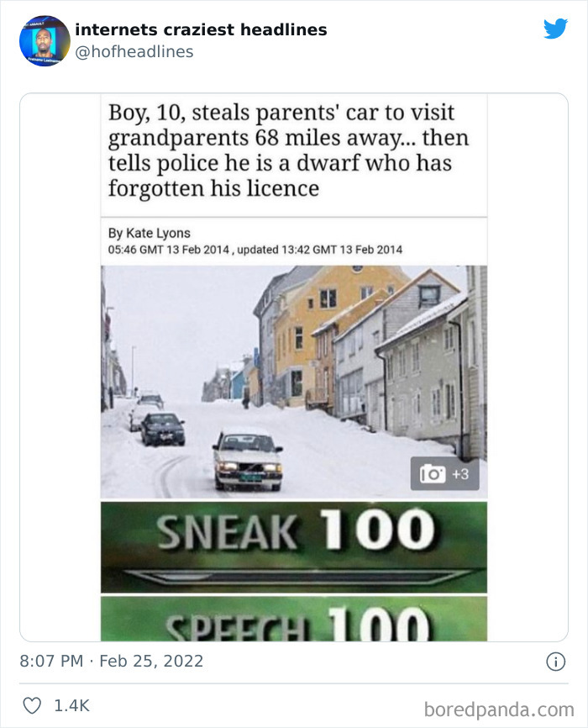Click the embedded tweet card area
The width and height of the screenshot is (588, 728).
tap(294, 361)
